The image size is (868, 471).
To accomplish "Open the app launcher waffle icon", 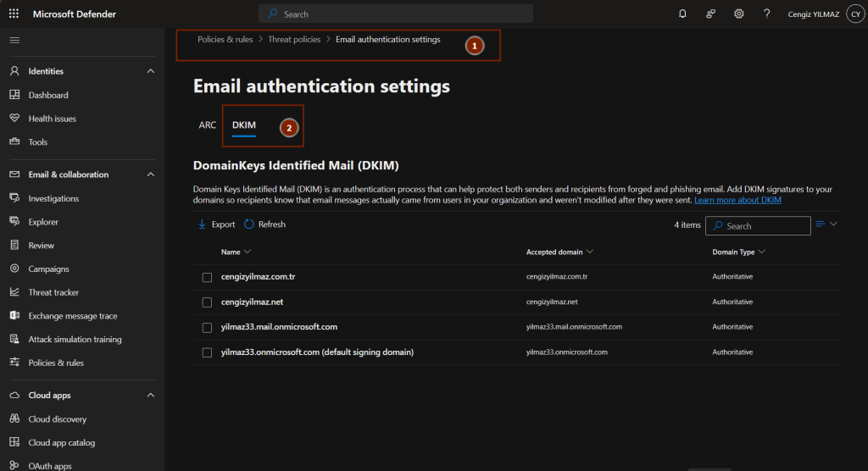I will [x=14, y=14].
